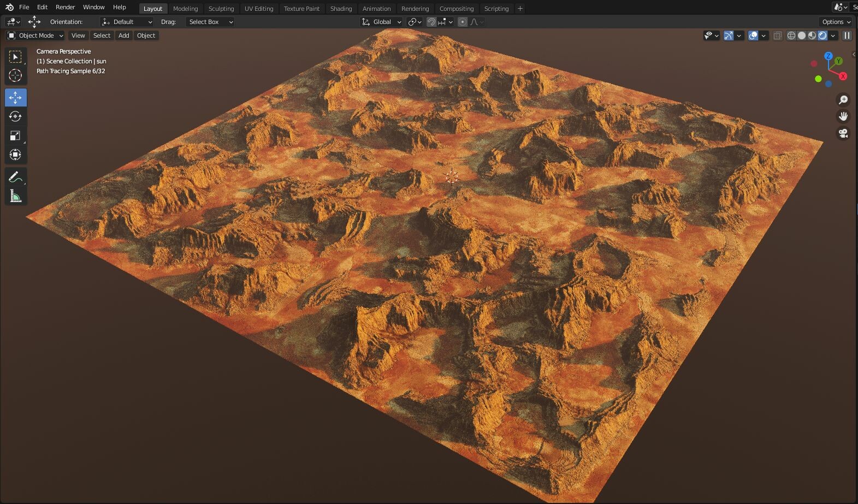Click the Options button
The height and width of the screenshot is (504, 858).
point(836,22)
